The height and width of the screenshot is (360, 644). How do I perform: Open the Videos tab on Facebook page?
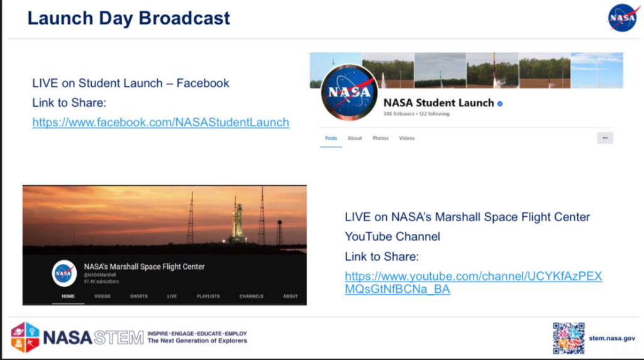click(407, 138)
